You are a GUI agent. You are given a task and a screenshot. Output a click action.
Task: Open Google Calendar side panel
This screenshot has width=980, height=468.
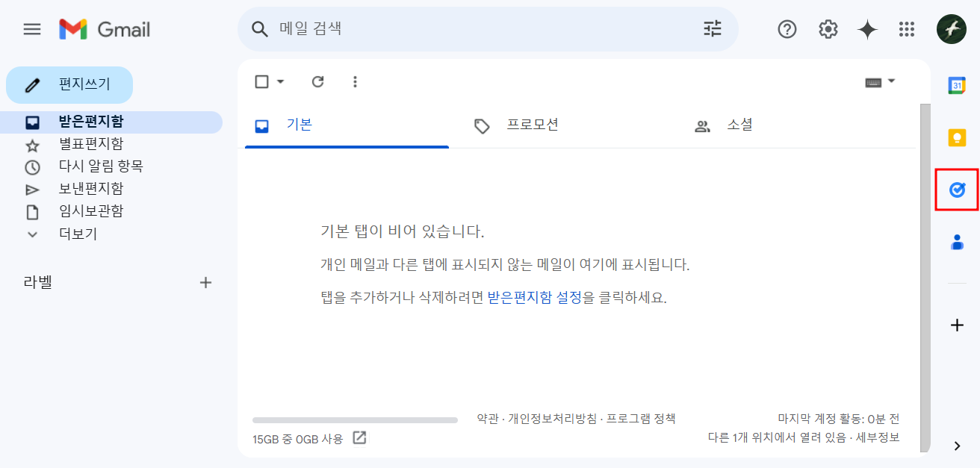(x=957, y=85)
